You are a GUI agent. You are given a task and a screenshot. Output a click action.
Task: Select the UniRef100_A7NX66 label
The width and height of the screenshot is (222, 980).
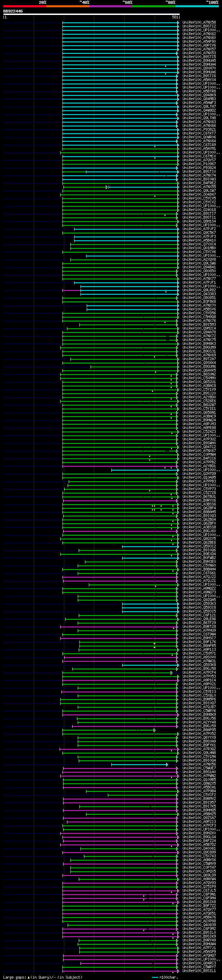pos(199,125)
